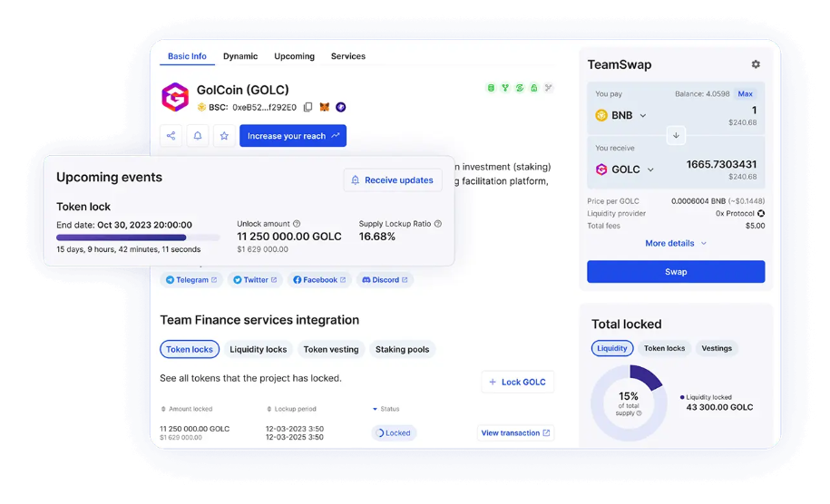This screenshot has height=504, width=830.
Task: Click the Max balance button
Action: 746,93
